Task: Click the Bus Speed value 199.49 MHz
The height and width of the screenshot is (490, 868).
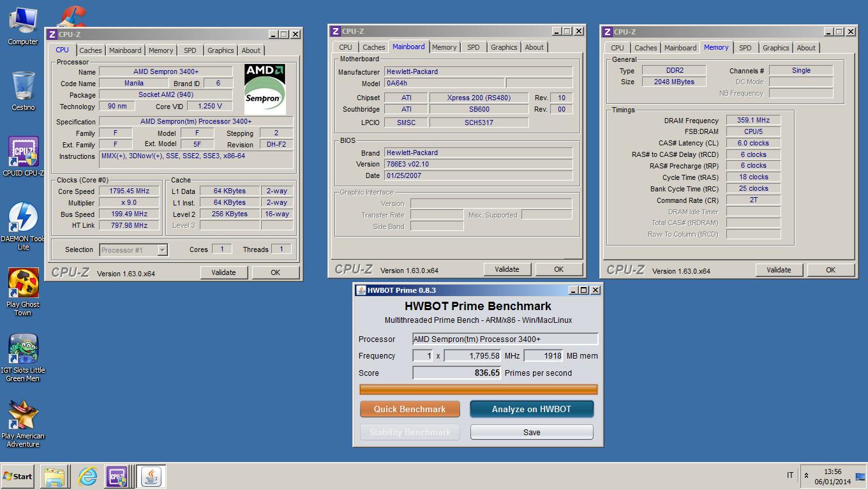Action: [130, 214]
